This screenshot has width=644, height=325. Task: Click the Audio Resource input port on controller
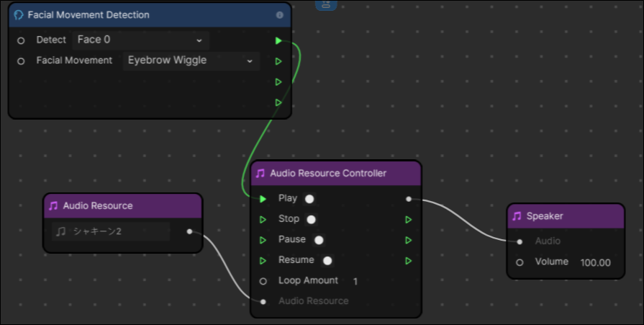(x=263, y=301)
